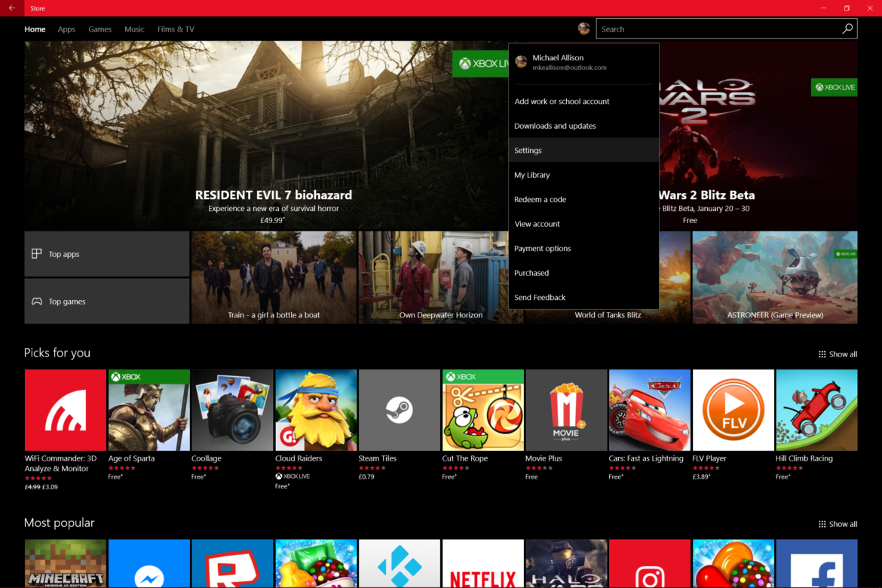The image size is (882, 588).
Task: Switch to the Games tab
Action: point(100,29)
